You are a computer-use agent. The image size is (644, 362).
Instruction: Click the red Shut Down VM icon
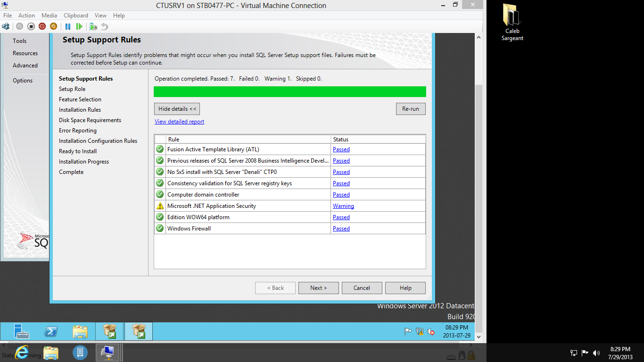click(x=42, y=26)
